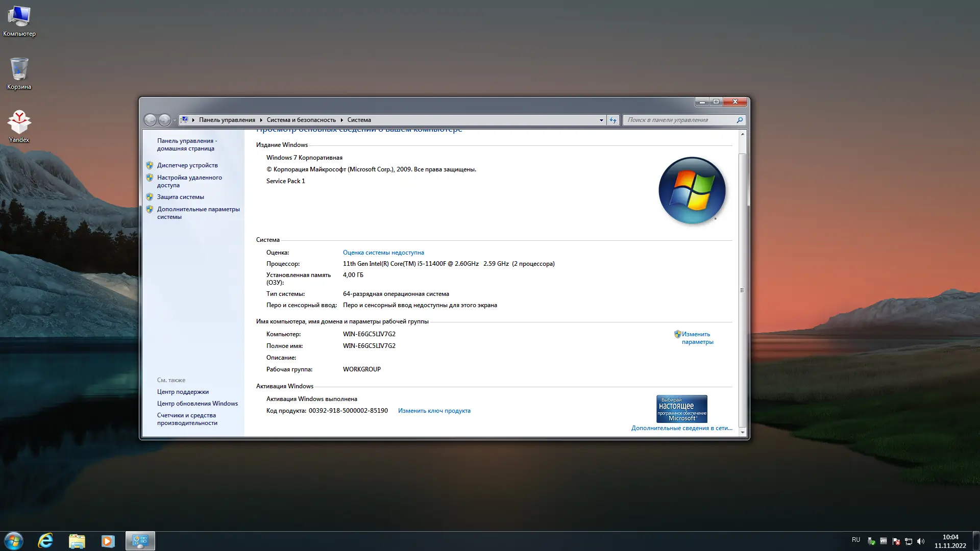Expand the arrow after Панель управления breadcrumb
This screenshot has width=980, height=551.
[261, 120]
